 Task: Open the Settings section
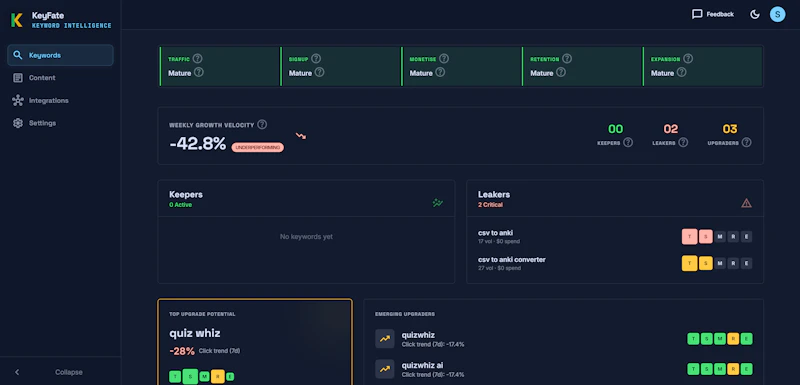(x=60, y=123)
